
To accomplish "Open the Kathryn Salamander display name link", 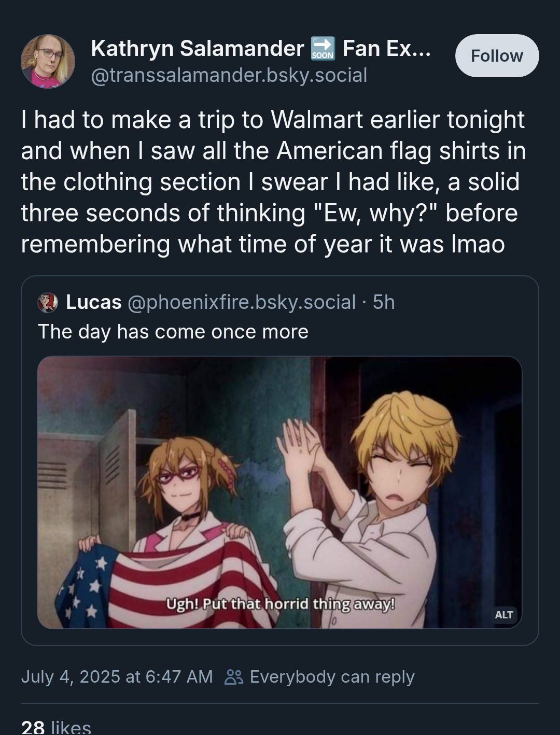I will (197, 49).
